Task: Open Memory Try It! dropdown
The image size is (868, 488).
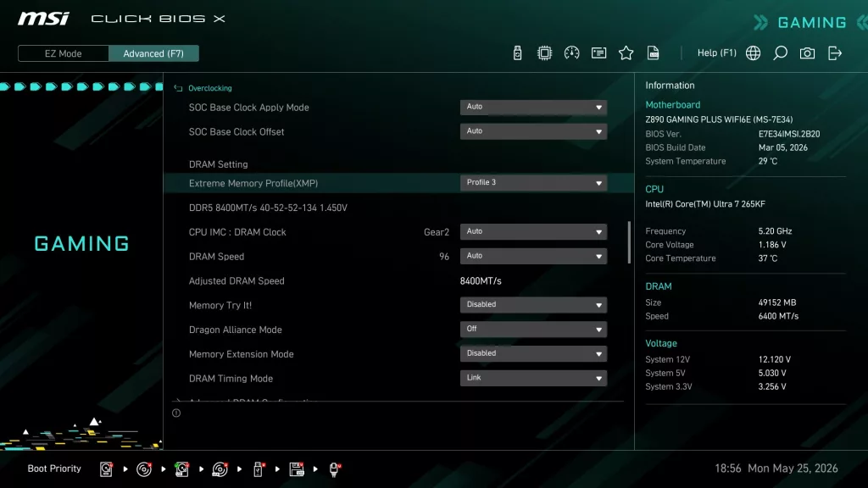Action: click(533, 304)
